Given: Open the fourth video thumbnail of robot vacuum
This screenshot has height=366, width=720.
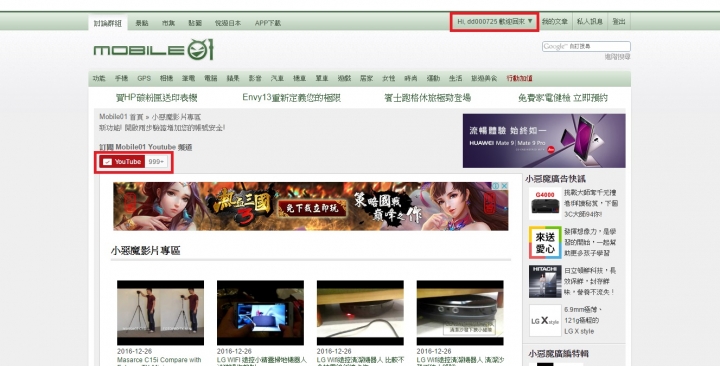Looking at the screenshot, I should (x=460, y=313).
